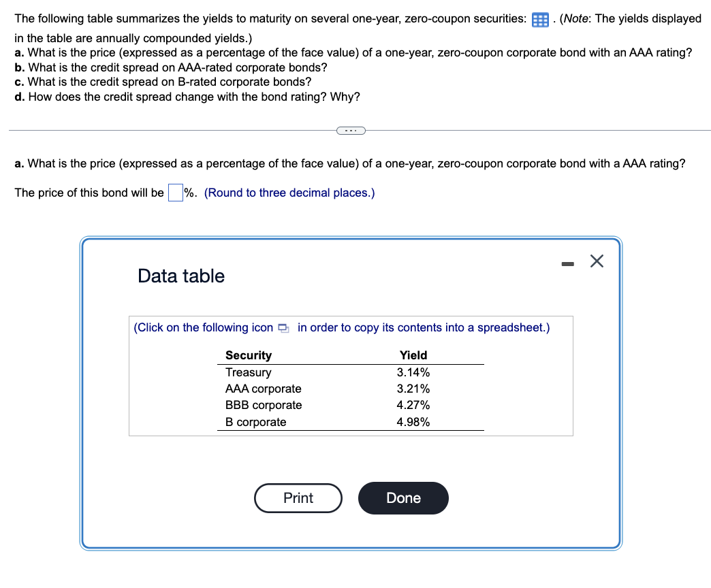Screen dimensions: 711x588
Task: Select the Yield column header
Action: (x=413, y=355)
